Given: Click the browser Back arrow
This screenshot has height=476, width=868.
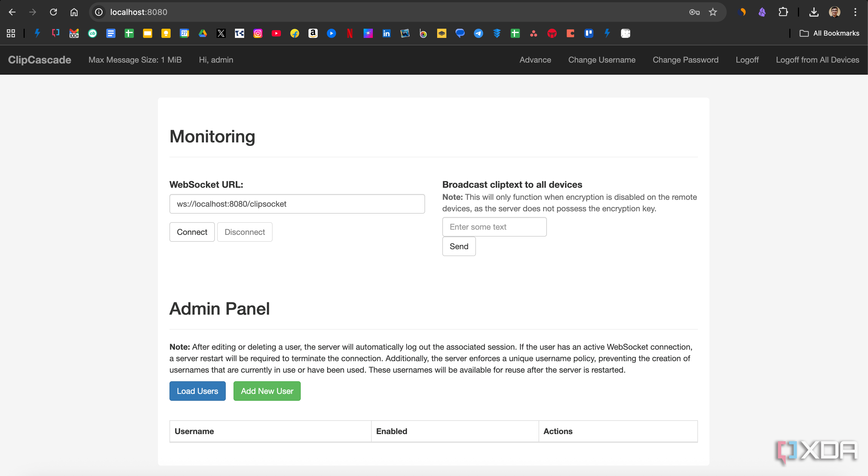Looking at the screenshot, I should pos(12,12).
